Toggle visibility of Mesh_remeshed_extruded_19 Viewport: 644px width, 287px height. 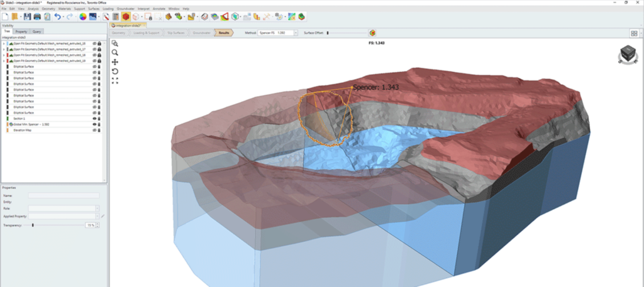pyautogui.click(x=94, y=61)
